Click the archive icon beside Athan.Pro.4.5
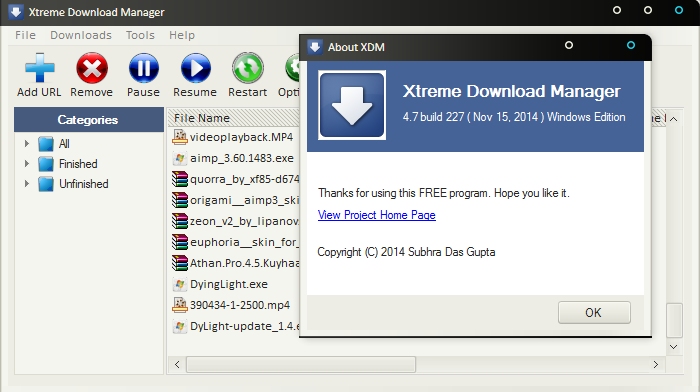 pos(179,263)
